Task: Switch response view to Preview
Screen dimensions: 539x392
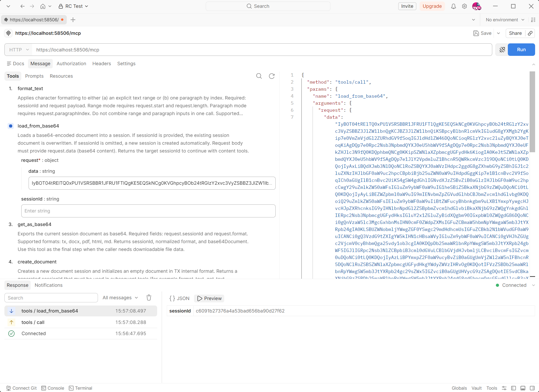Action: 209,298
